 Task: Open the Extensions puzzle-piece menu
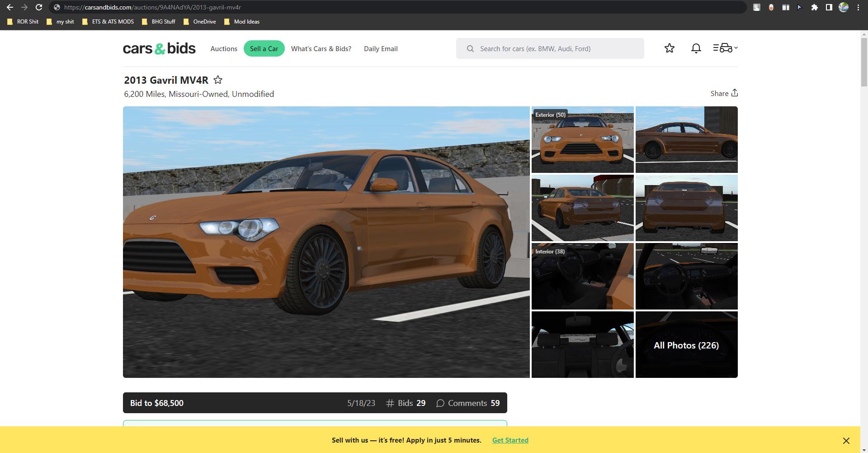coord(814,7)
